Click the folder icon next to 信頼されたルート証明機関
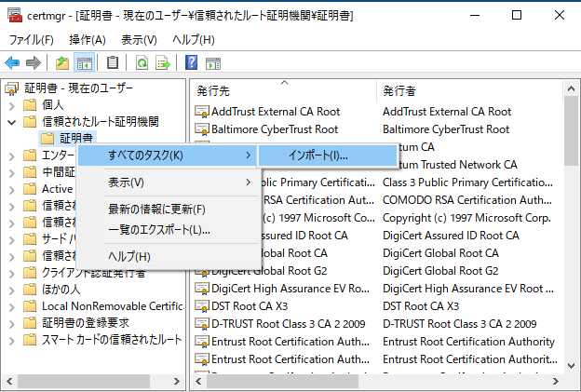Image resolution: width=581 pixels, height=392 pixels. coord(30,122)
